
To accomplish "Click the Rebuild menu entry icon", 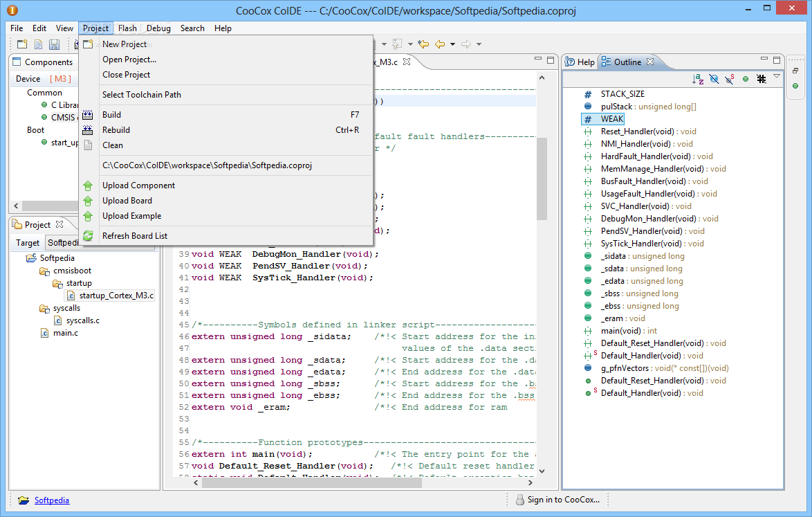I will [x=88, y=130].
